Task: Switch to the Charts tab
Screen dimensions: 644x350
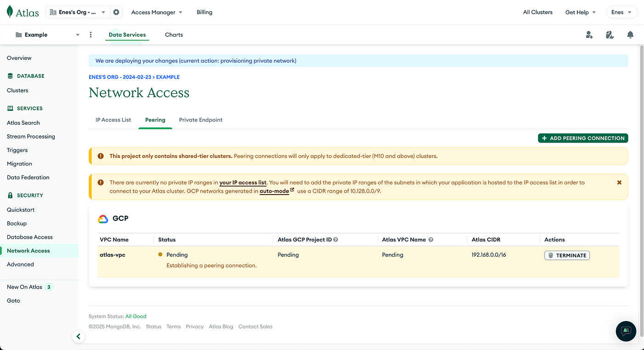Action: [174, 35]
